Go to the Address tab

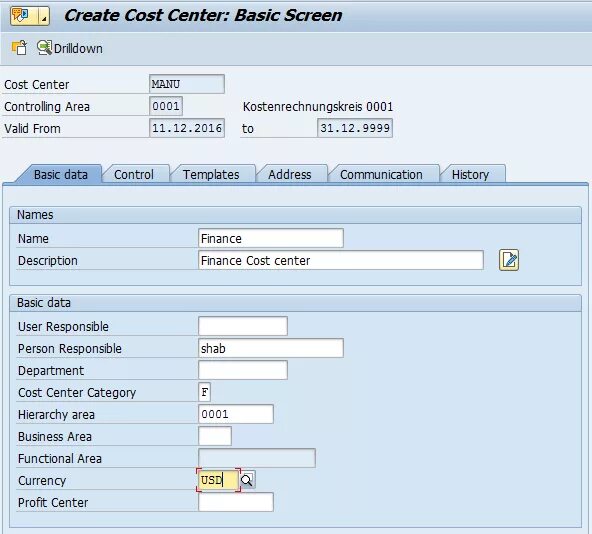290,174
